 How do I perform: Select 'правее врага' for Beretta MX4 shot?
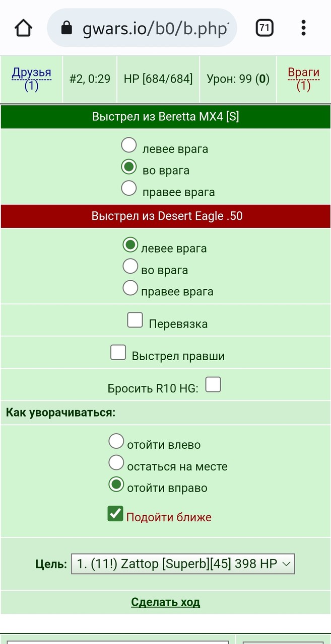click(129, 188)
